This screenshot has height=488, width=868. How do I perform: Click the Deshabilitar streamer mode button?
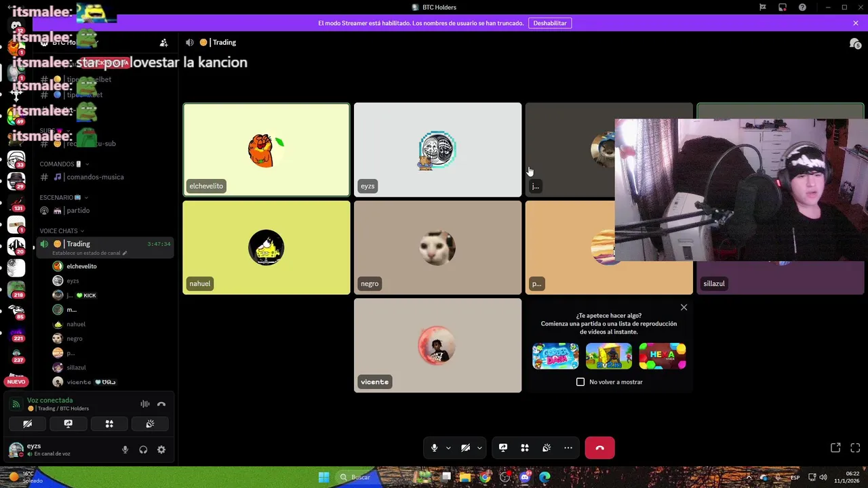pos(550,23)
